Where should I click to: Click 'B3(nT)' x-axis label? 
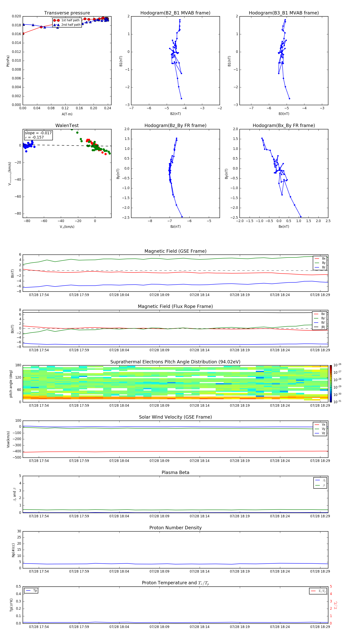pyautogui.click(x=284, y=114)
